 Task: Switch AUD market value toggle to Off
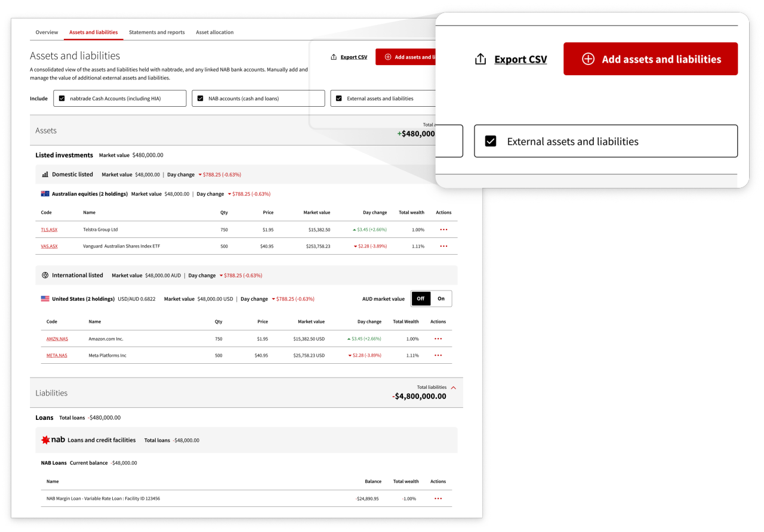pyautogui.click(x=421, y=299)
